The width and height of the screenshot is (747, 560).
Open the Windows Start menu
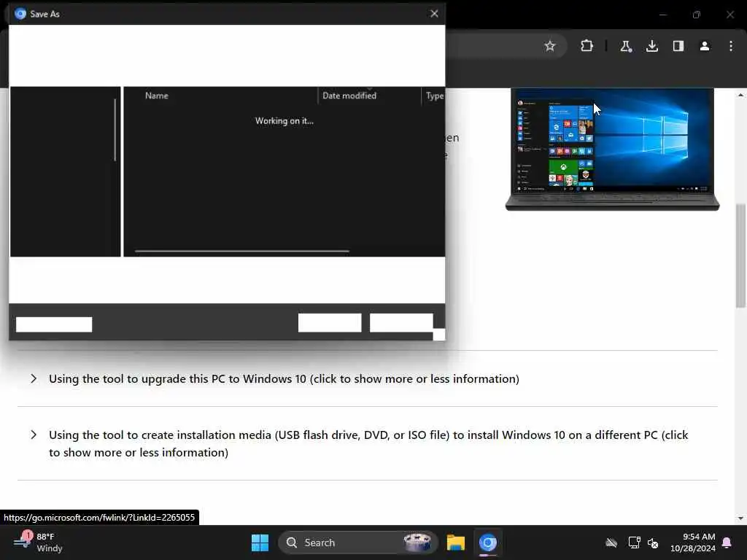pos(260,542)
